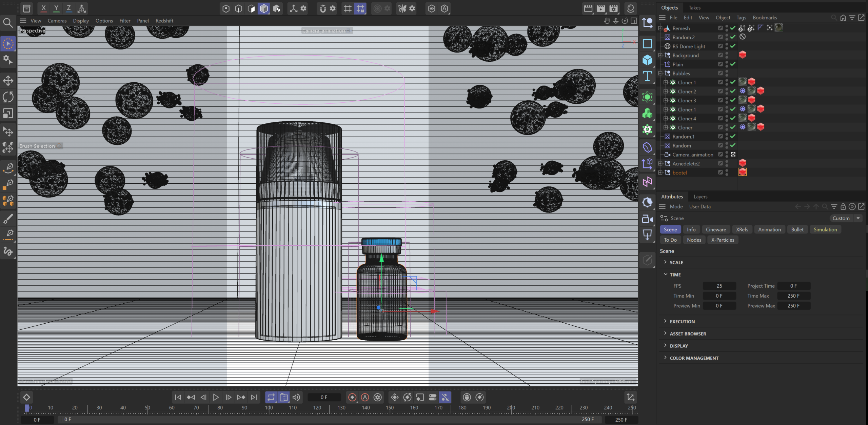Select the Move tool in left toolbar
The width and height of the screenshot is (868, 425).
[8, 81]
